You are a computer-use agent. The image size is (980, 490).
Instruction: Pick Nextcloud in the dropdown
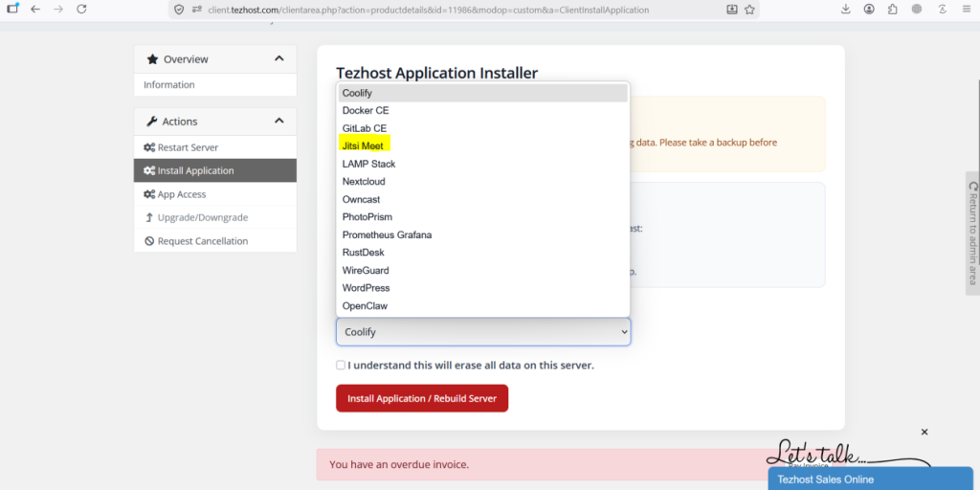(x=483, y=181)
